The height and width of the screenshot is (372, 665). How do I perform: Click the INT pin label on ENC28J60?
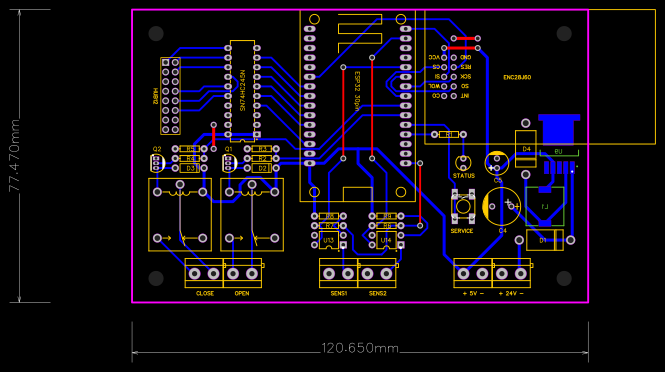pyautogui.click(x=465, y=96)
